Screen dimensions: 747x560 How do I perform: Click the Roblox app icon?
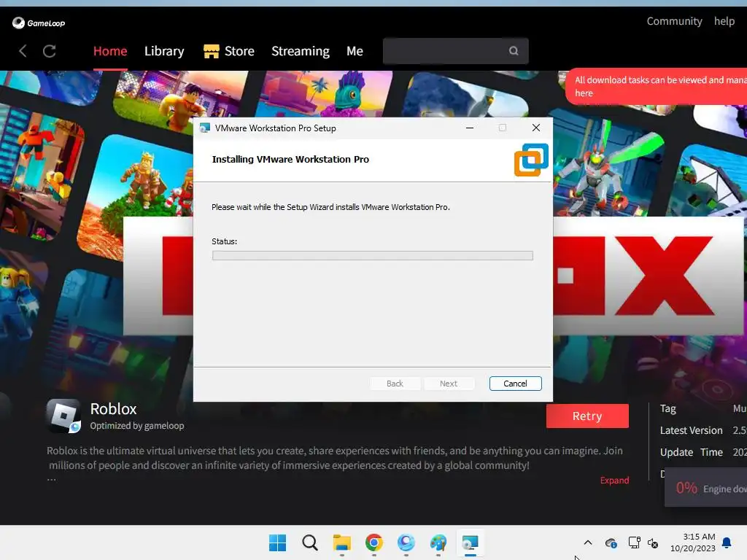pyautogui.click(x=63, y=416)
